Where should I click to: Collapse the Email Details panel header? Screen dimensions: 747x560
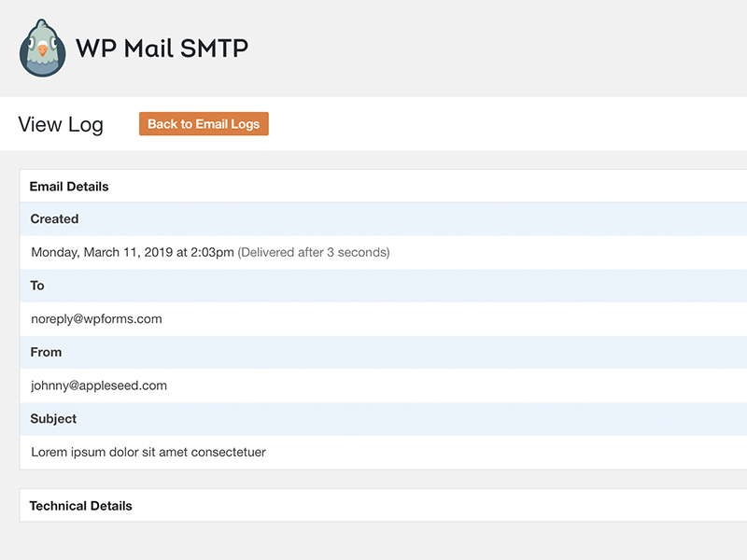click(69, 187)
